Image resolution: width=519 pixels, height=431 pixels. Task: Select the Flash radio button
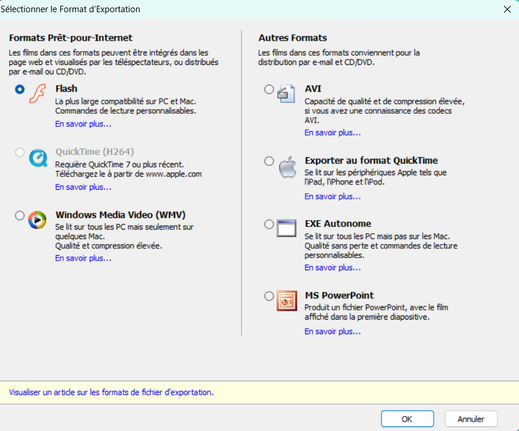click(20, 89)
